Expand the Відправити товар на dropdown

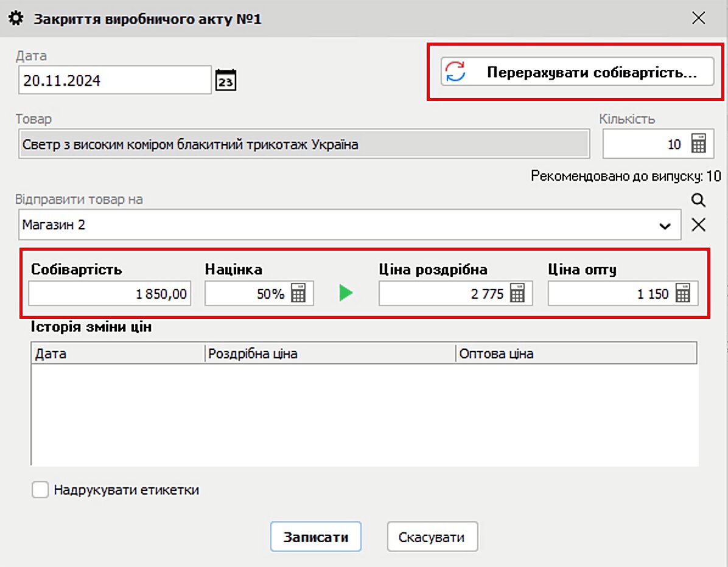point(665,226)
